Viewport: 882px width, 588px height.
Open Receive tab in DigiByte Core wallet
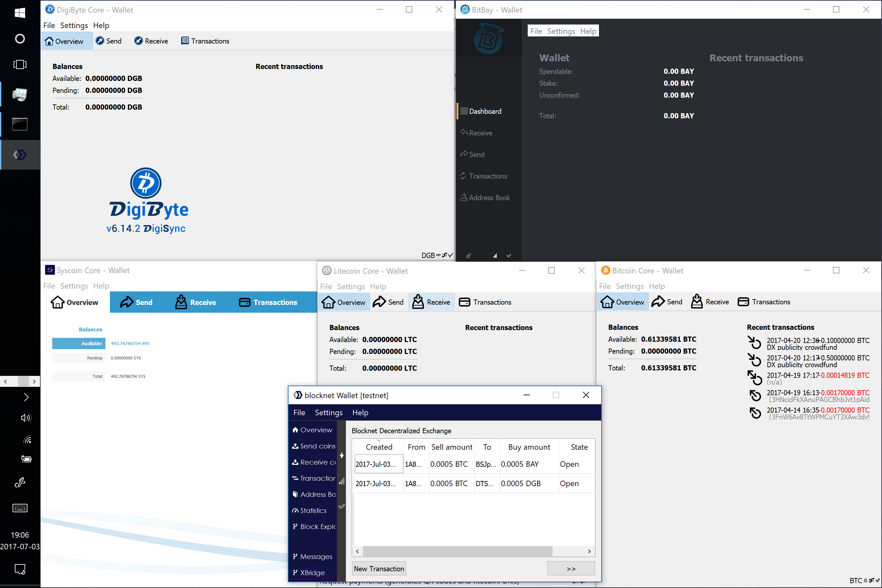pyautogui.click(x=151, y=41)
